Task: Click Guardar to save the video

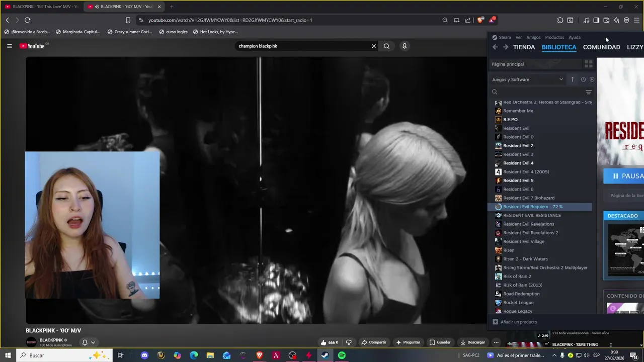Action: pyautogui.click(x=440, y=342)
